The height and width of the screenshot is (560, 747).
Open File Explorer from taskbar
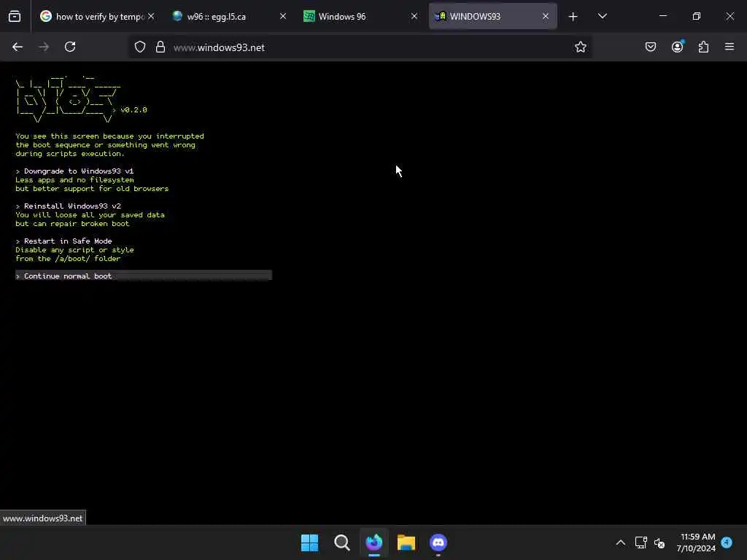(x=406, y=542)
